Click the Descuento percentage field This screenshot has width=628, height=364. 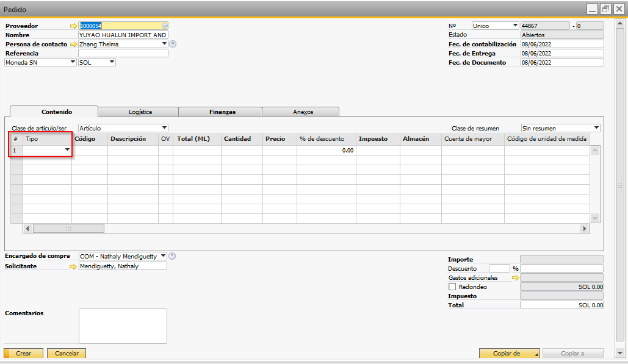[499, 268]
